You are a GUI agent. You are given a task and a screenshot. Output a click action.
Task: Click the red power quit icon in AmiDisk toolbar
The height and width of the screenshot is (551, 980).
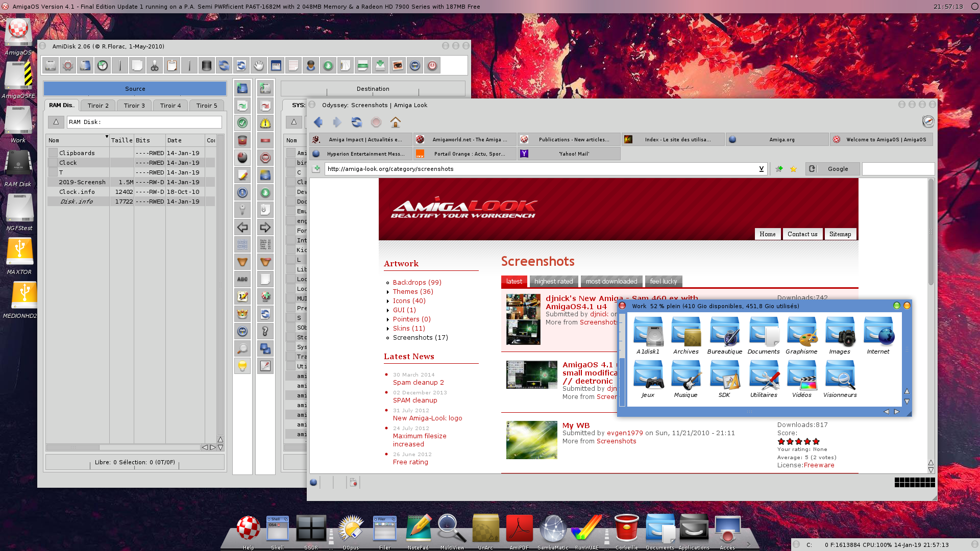pyautogui.click(x=432, y=65)
